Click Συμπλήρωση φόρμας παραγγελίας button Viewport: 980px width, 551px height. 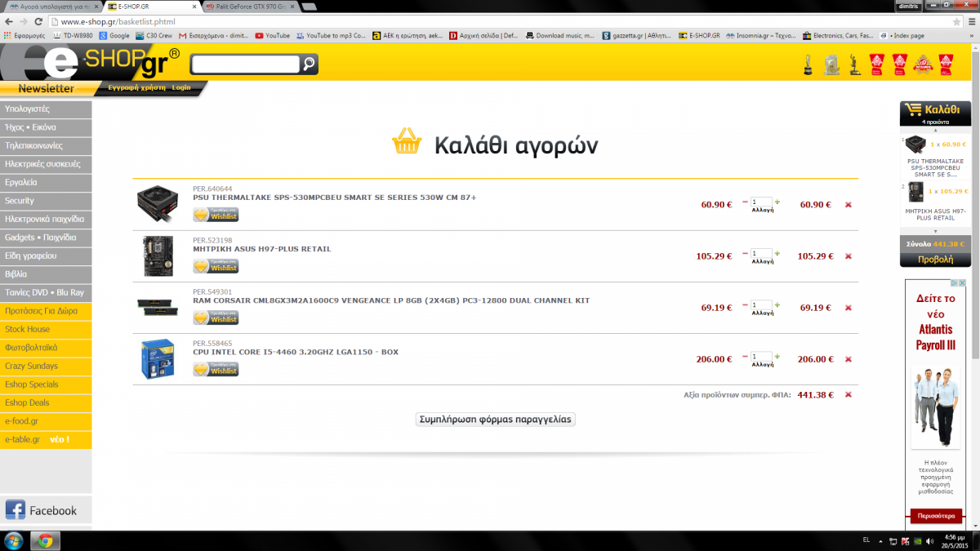496,419
